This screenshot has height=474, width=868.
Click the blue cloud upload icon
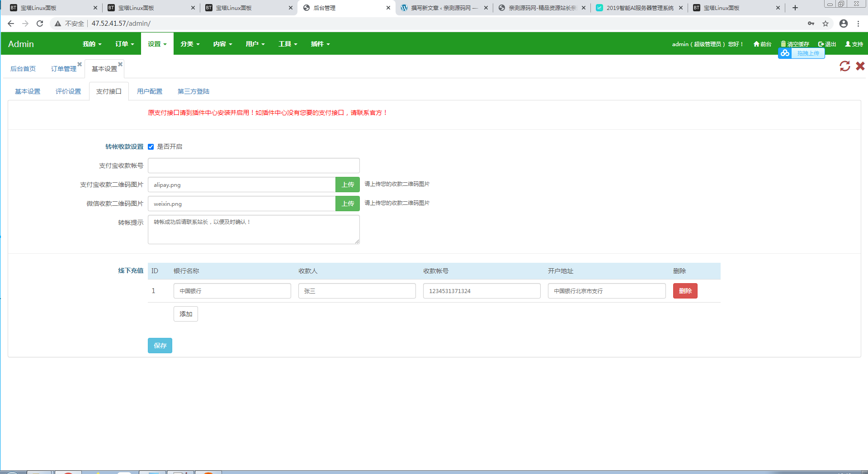785,53
